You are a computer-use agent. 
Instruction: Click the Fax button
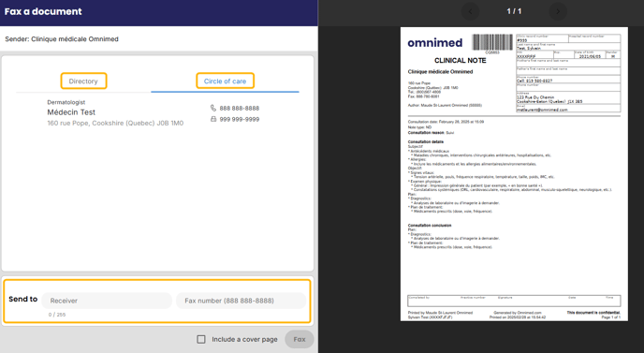(300, 339)
